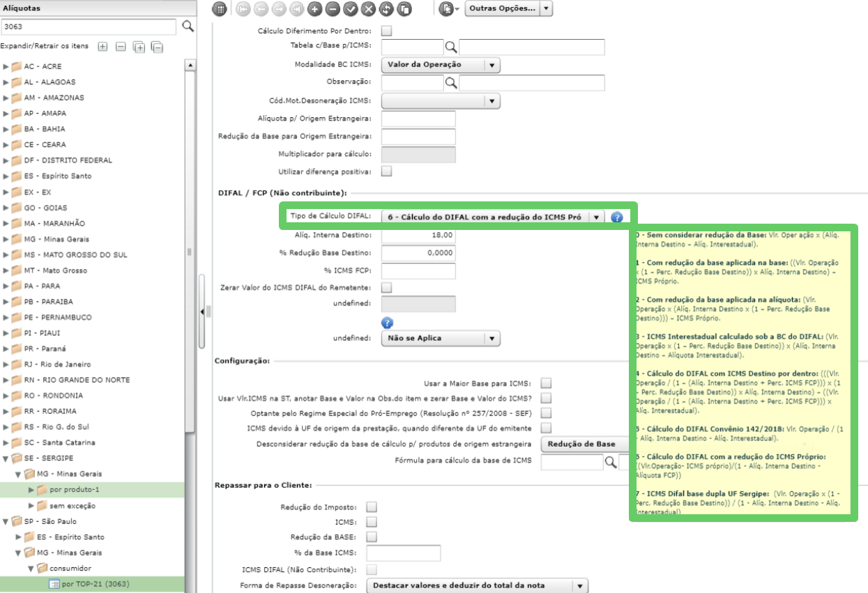Add new record with plus icon
Image resolution: width=868 pixels, height=593 pixels.
pyautogui.click(x=314, y=9)
